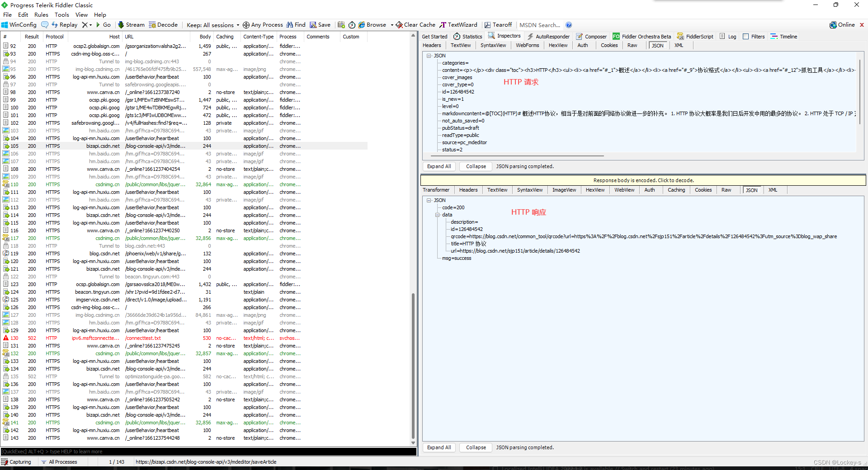868x470 pixels.
Task: Click Clear Cache in the toolbar
Action: tap(415, 25)
